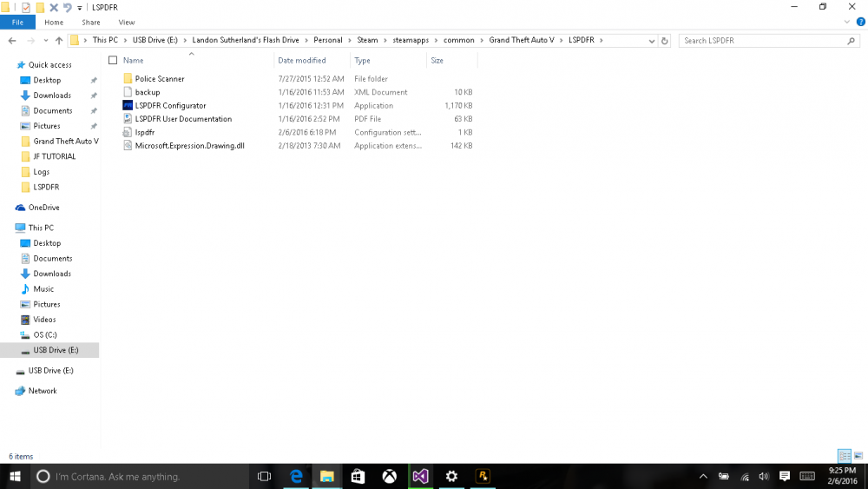868x489 pixels.
Task: Switch to Large icons view in status bar
Action: [858, 456]
